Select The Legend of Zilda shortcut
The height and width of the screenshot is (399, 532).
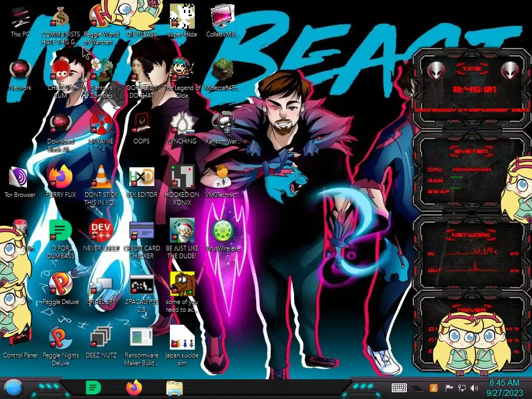pyautogui.click(x=182, y=79)
